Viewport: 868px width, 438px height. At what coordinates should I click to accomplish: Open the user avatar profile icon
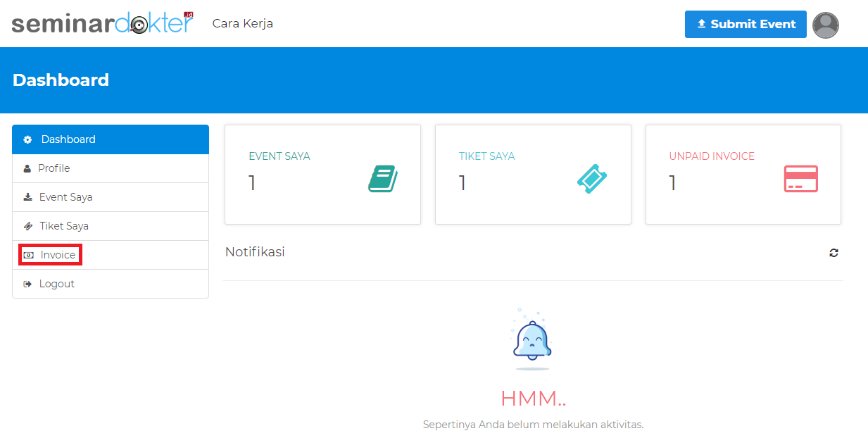coord(825,25)
